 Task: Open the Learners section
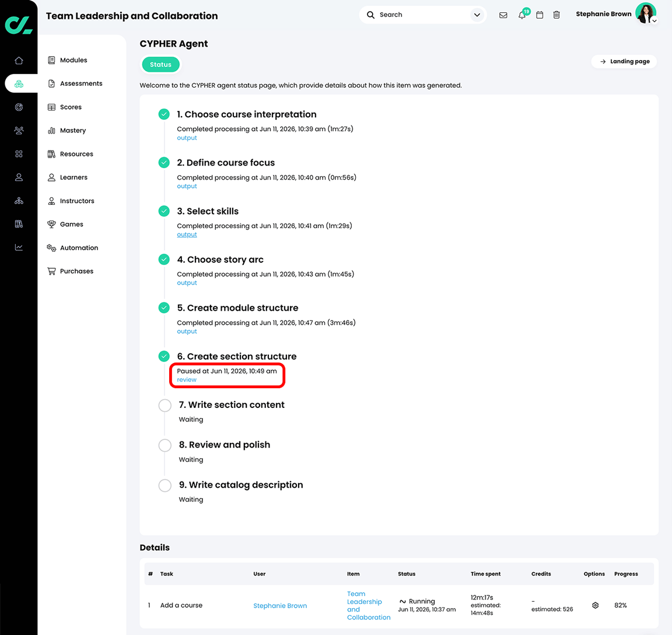[x=73, y=177]
